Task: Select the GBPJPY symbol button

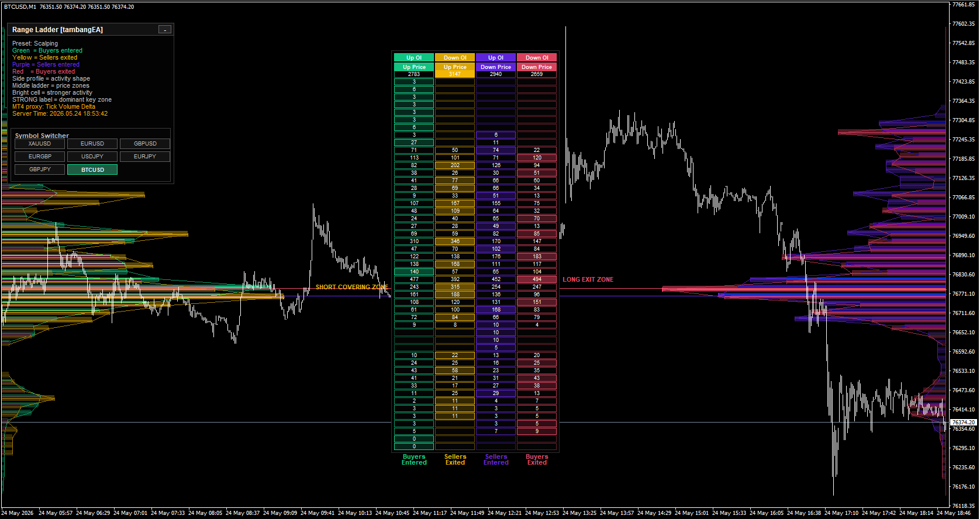Action: pos(40,169)
